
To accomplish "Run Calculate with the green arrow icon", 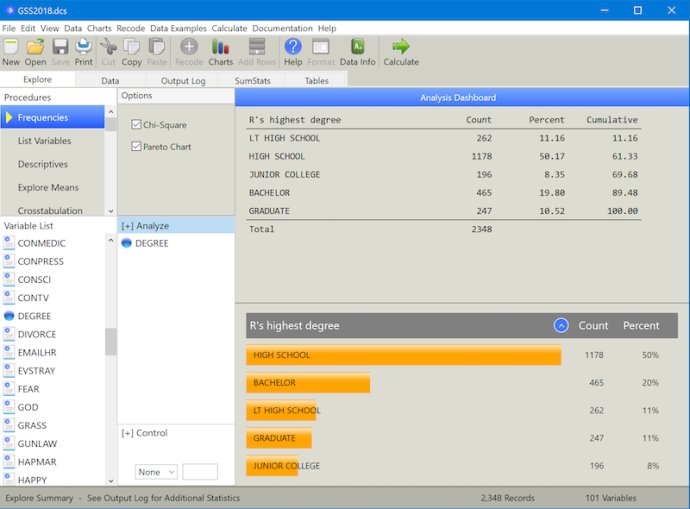I will point(401,47).
